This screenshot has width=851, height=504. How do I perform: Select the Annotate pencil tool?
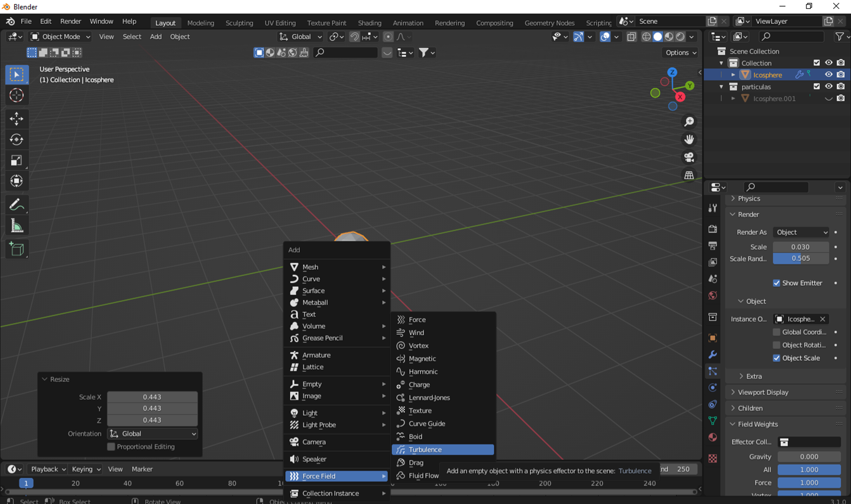pos(17,205)
